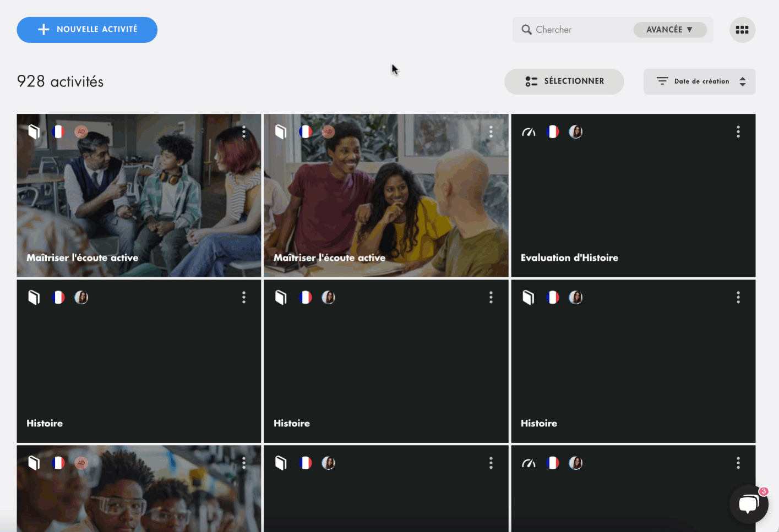Image resolution: width=779 pixels, height=532 pixels.
Task: Click the leftmost Histoire title text
Action: point(45,423)
